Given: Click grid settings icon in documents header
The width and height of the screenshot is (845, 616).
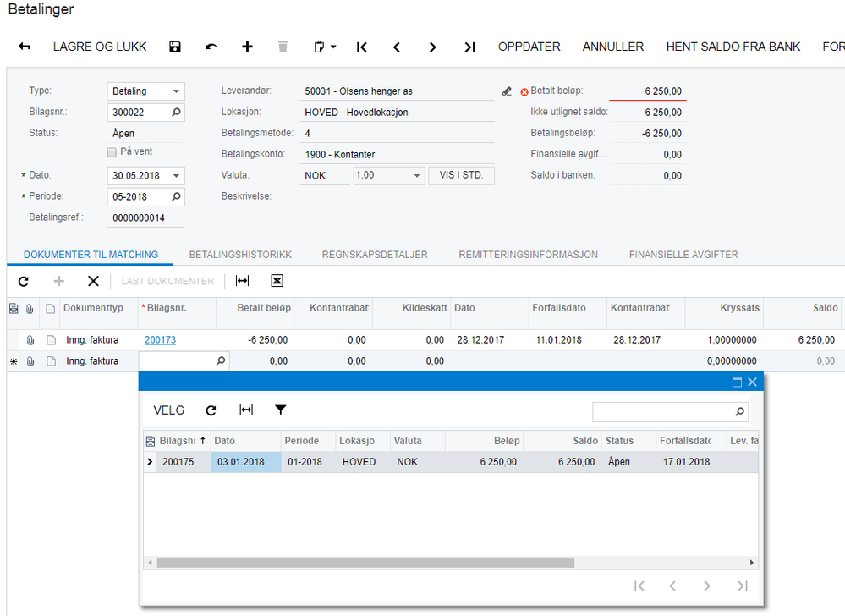Looking at the screenshot, I should tap(14, 308).
